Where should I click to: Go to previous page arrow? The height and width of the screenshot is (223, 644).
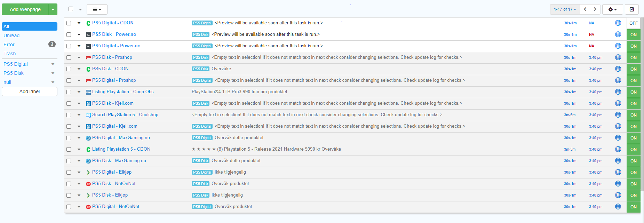click(x=585, y=9)
